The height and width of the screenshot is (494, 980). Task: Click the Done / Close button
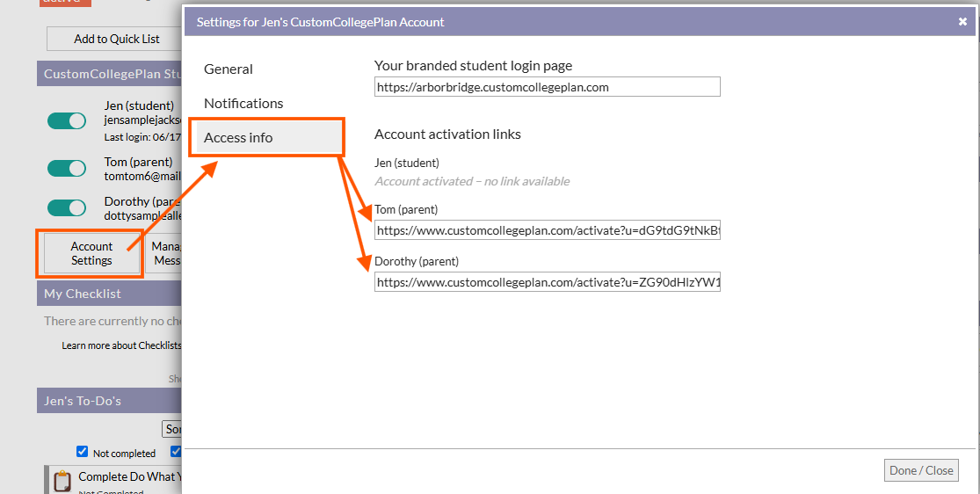tap(920, 470)
